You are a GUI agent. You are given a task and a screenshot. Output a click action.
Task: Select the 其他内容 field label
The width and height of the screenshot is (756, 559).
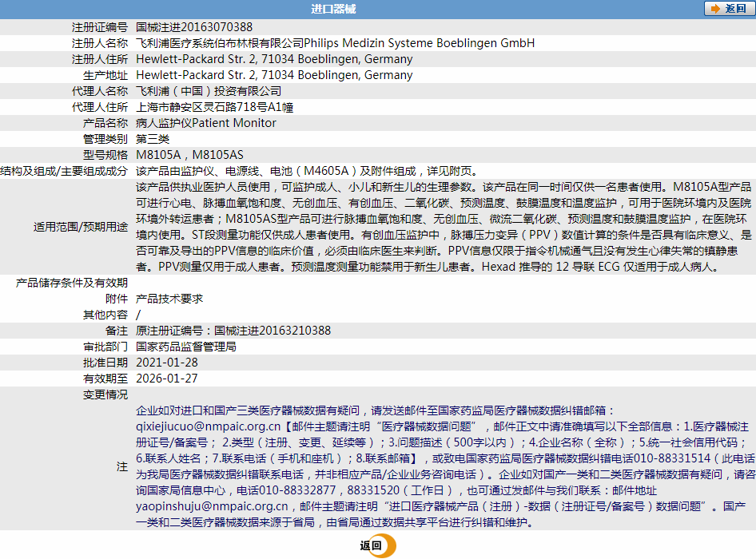tap(105, 314)
